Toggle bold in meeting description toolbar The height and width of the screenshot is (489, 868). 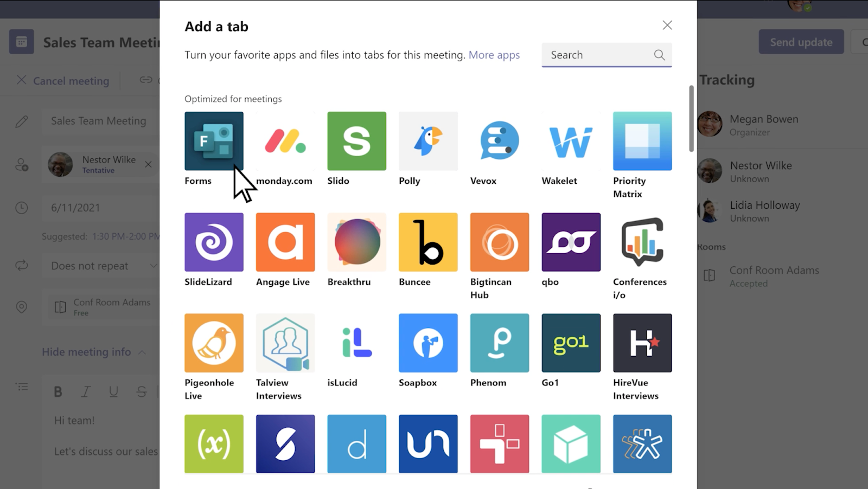(58, 391)
